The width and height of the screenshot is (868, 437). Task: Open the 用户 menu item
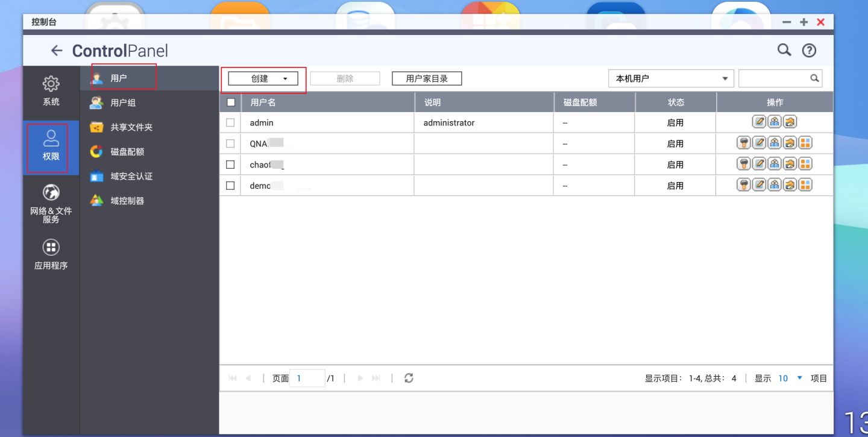click(x=149, y=78)
